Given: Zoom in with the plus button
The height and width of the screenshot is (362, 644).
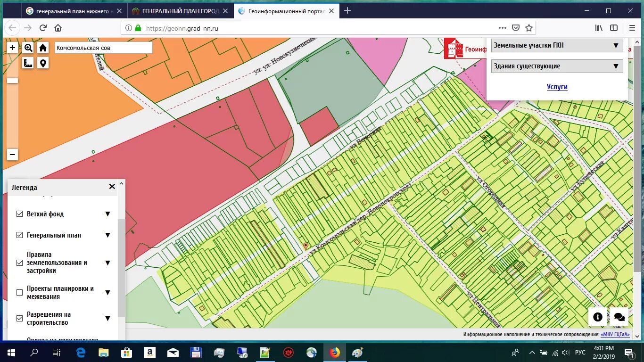Looking at the screenshot, I should pos(12,48).
